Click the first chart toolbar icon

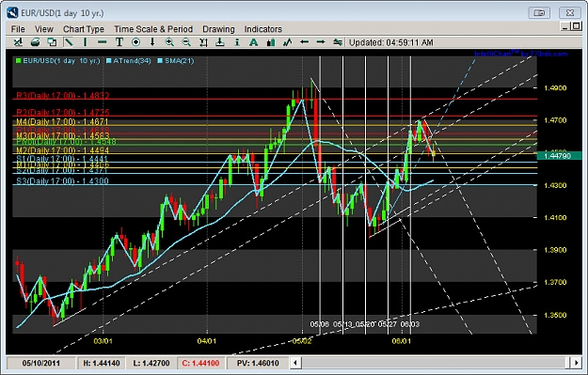tap(18, 42)
